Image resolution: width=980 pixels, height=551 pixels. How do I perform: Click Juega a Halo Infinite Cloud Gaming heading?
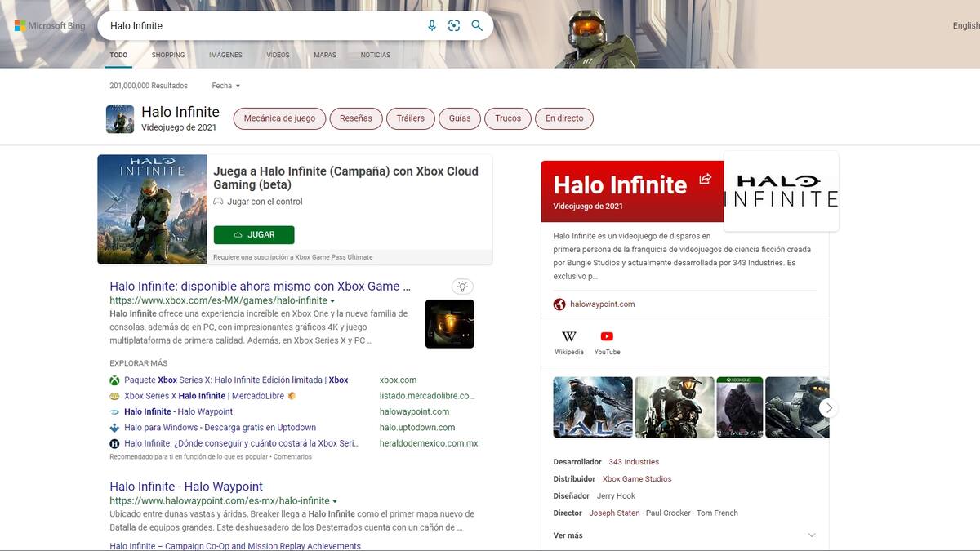345,178
